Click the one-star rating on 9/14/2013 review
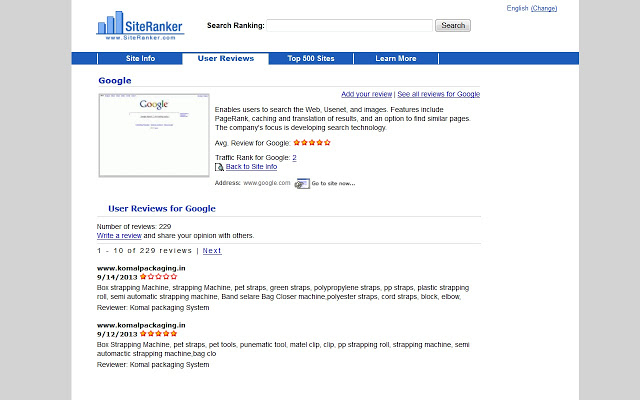The image size is (640, 400). tap(158, 277)
